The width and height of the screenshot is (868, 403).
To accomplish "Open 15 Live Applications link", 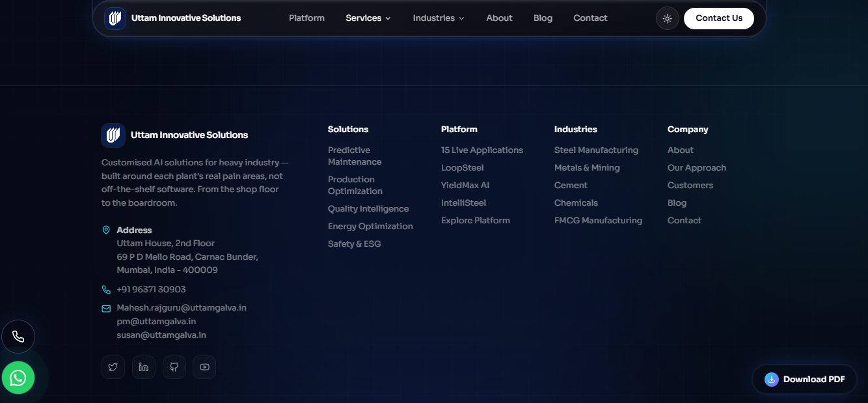I will coord(482,150).
